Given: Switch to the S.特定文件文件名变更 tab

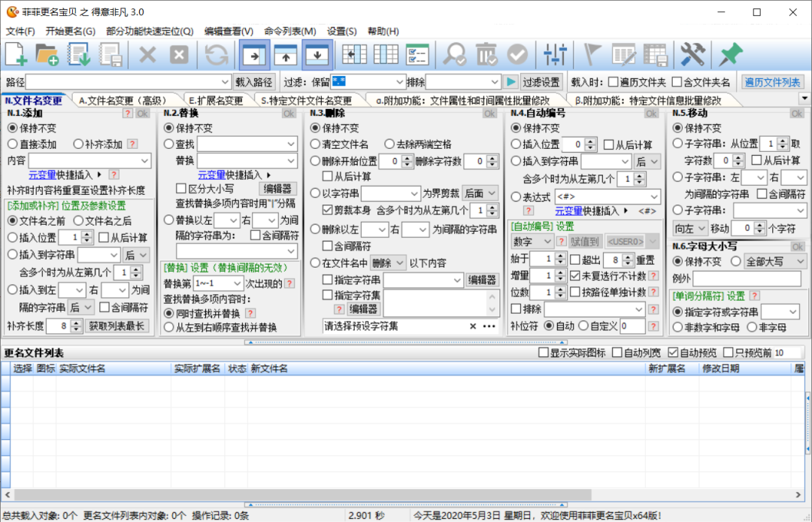Looking at the screenshot, I should click(306, 100).
